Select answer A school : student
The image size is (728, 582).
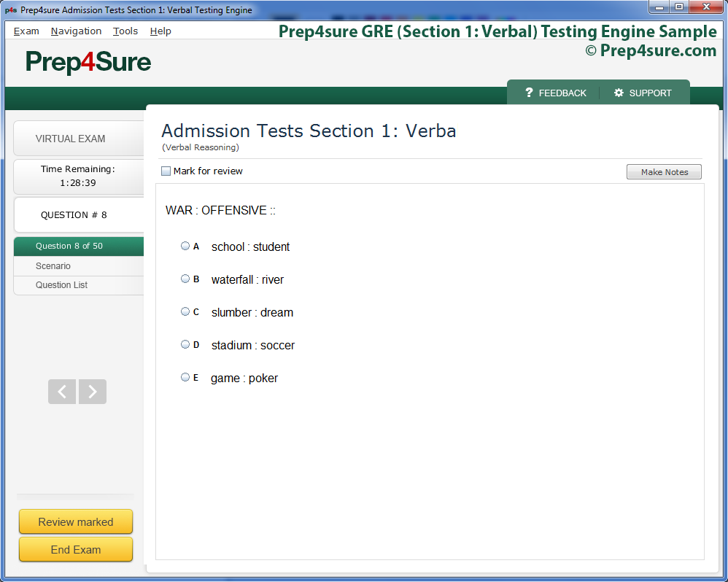(x=185, y=246)
